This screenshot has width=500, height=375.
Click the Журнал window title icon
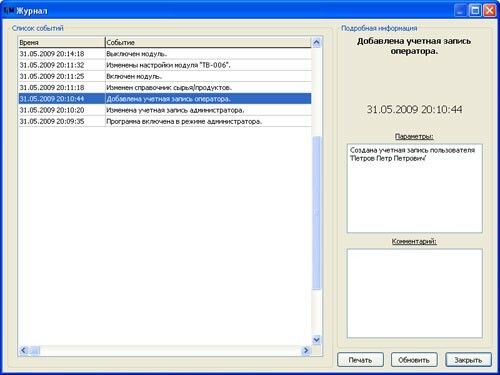point(9,11)
